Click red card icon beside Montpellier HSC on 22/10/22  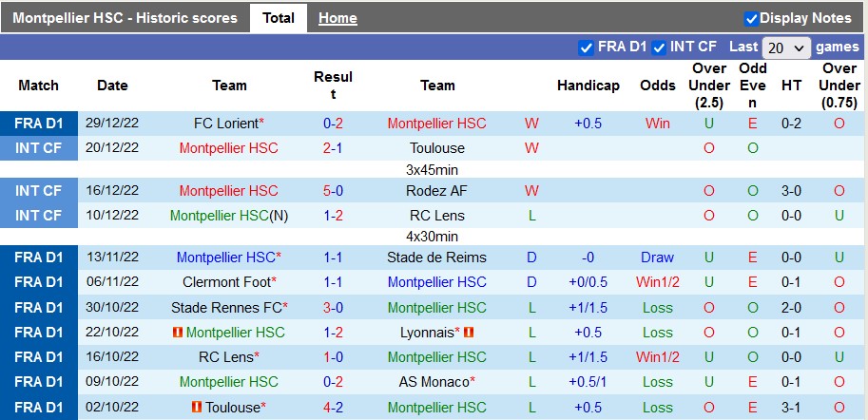point(178,333)
